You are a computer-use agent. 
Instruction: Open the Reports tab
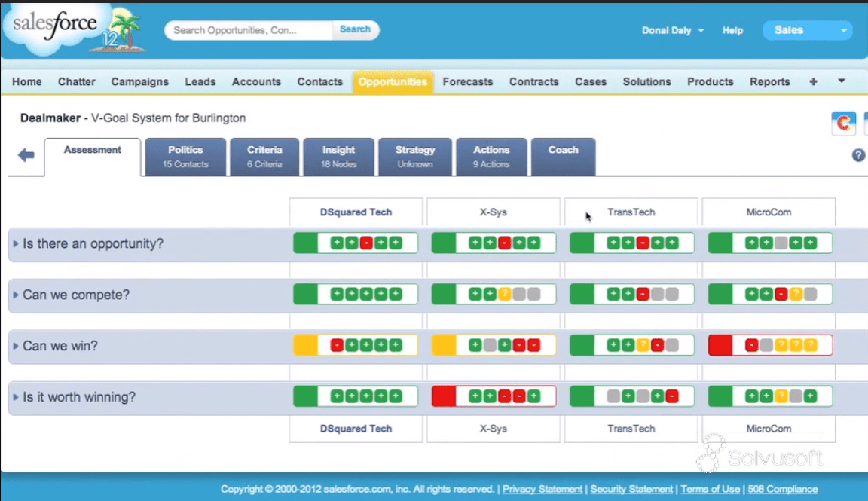[770, 82]
